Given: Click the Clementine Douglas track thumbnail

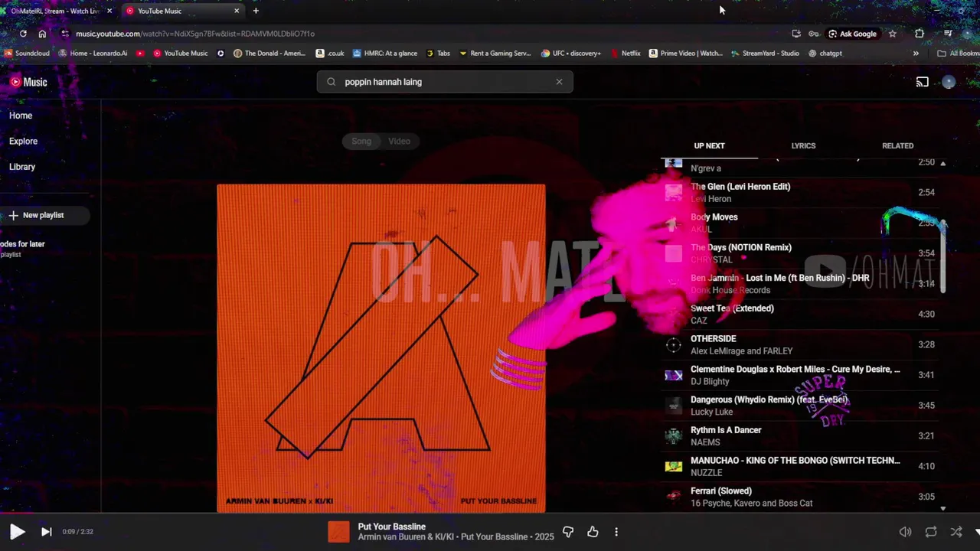Looking at the screenshot, I should click(x=674, y=375).
